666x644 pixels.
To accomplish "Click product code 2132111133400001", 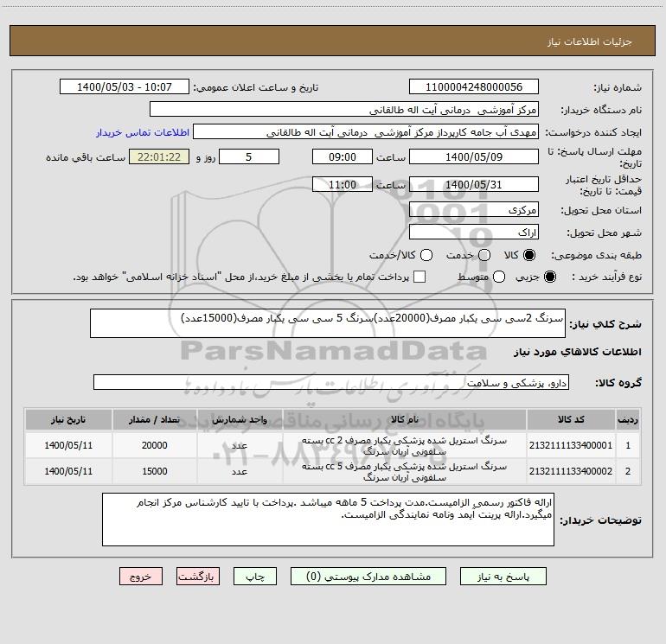I will click(x=571, y=445).
